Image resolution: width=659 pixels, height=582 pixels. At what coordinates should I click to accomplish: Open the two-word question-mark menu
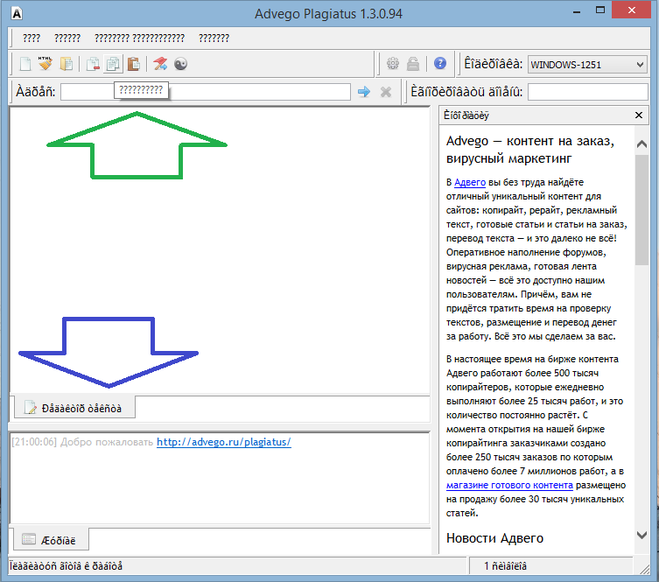(139, 38)
